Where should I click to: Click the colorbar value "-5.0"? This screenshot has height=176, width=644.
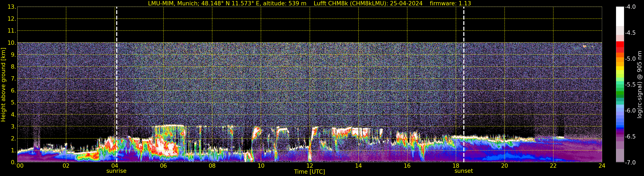pos(630,59)
